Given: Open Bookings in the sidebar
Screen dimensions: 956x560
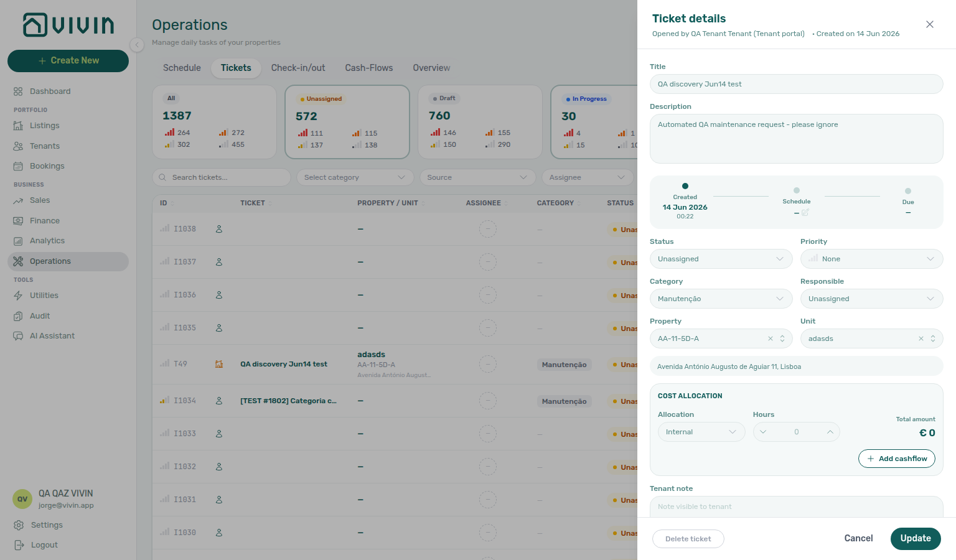Looking at the screenshot, I should (68, 166).
